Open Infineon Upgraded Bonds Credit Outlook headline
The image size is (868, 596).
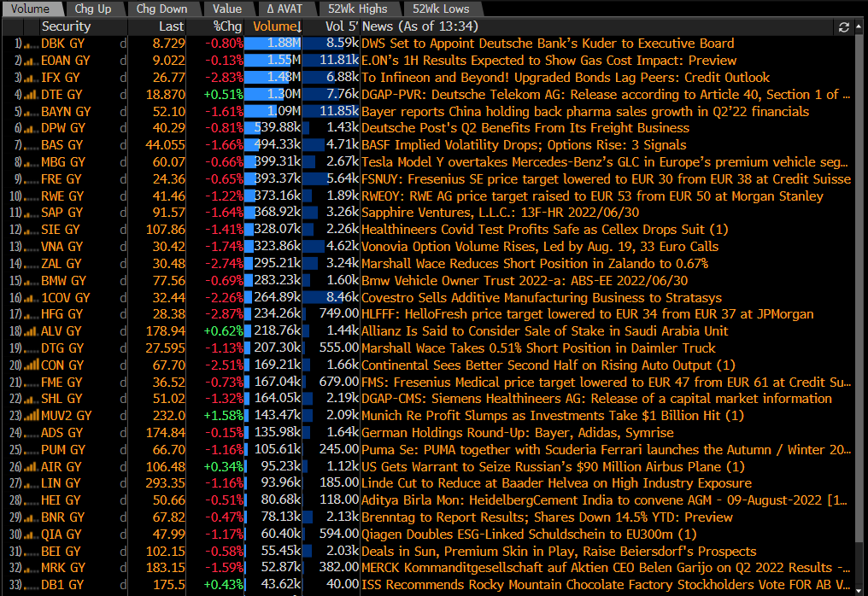[x=566, y=78]
